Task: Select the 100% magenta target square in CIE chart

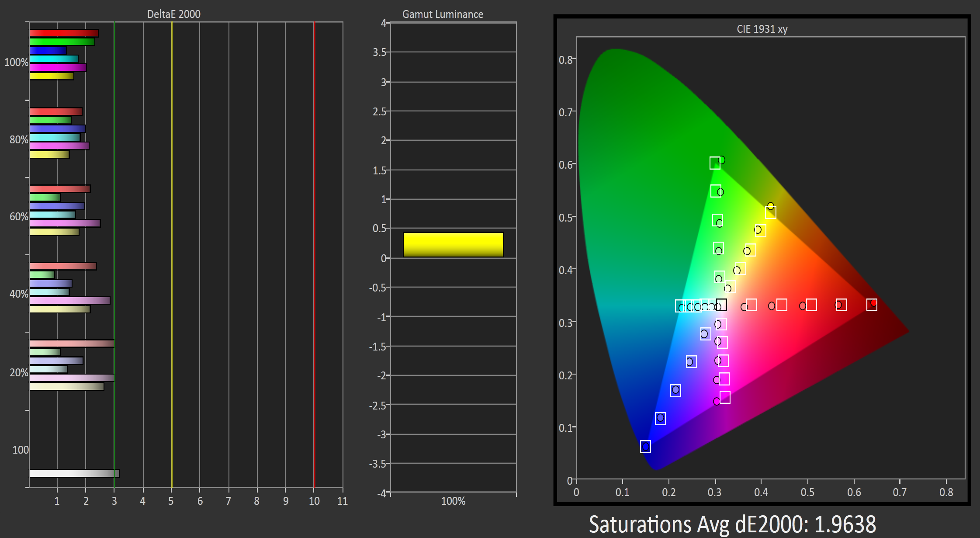Action: [725, 397]
